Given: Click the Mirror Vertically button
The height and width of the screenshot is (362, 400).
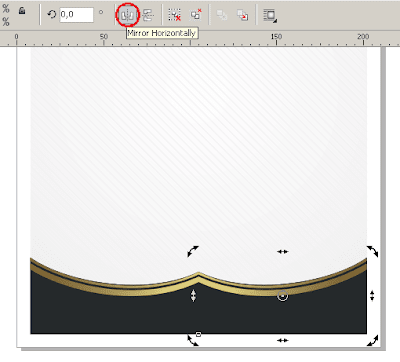Looking at the screenshot, I should 148,15.
